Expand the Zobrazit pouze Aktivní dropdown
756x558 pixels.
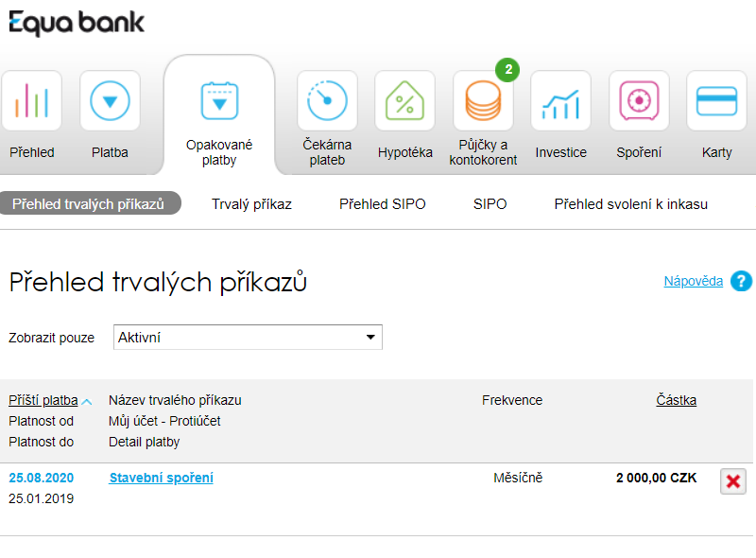248,337
